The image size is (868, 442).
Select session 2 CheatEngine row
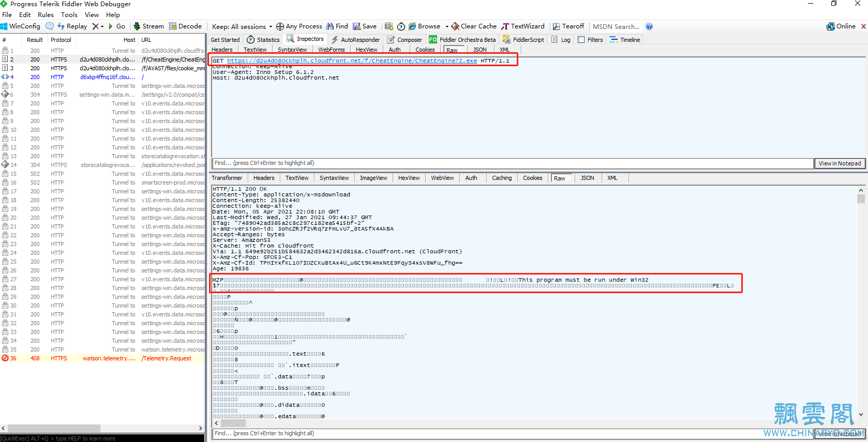pyautogui.click(x=103, y=59)
